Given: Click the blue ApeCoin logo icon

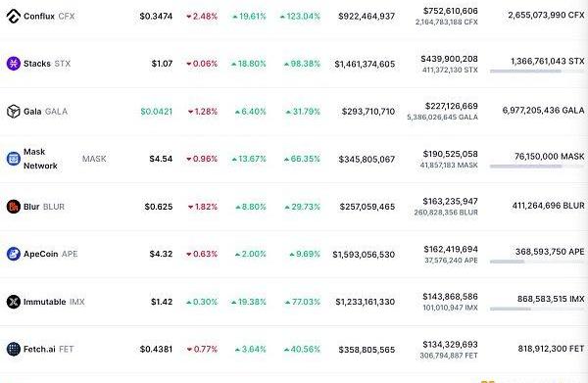Looking at the screenshot, I should [14, 254].
